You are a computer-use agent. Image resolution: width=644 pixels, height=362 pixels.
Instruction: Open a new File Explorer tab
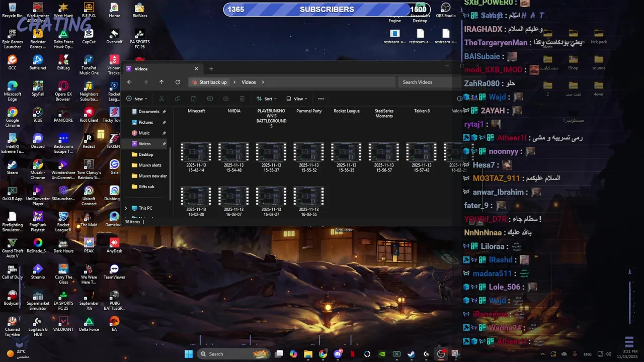coord(211,69)
